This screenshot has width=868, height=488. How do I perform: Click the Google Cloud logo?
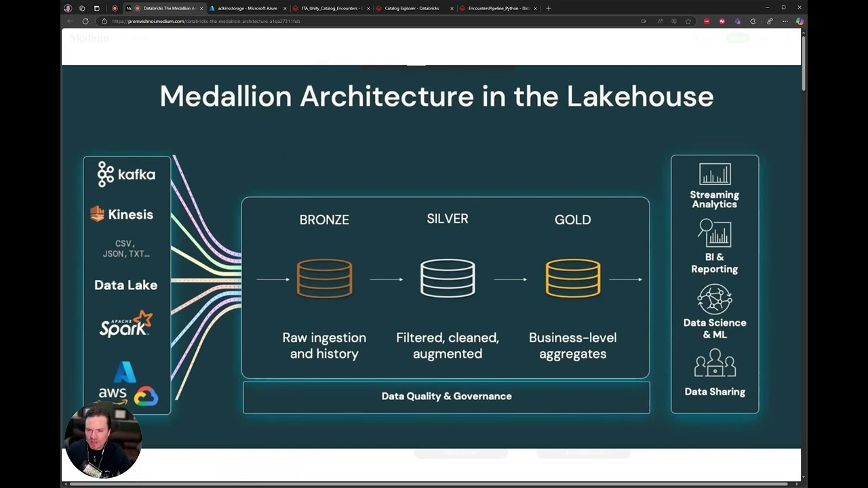pos(146,396)
